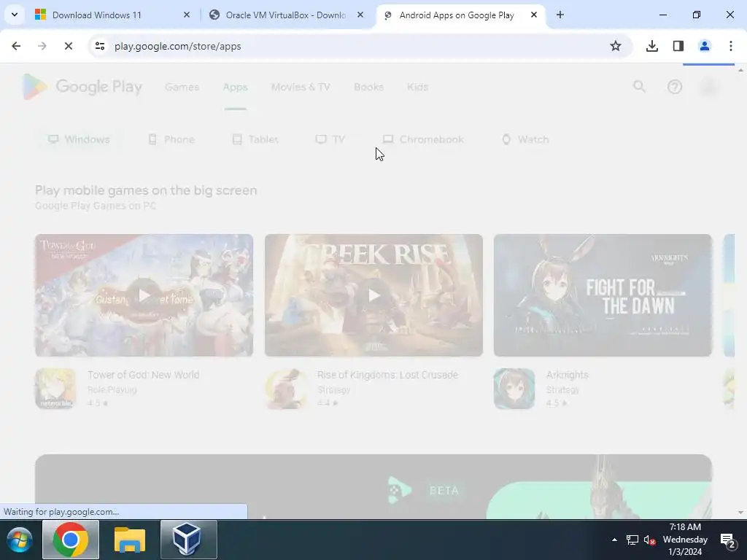This screenshot has width=747, height=560.
Task: Open Google Play account avatar
Action: [x=709, y=87]
